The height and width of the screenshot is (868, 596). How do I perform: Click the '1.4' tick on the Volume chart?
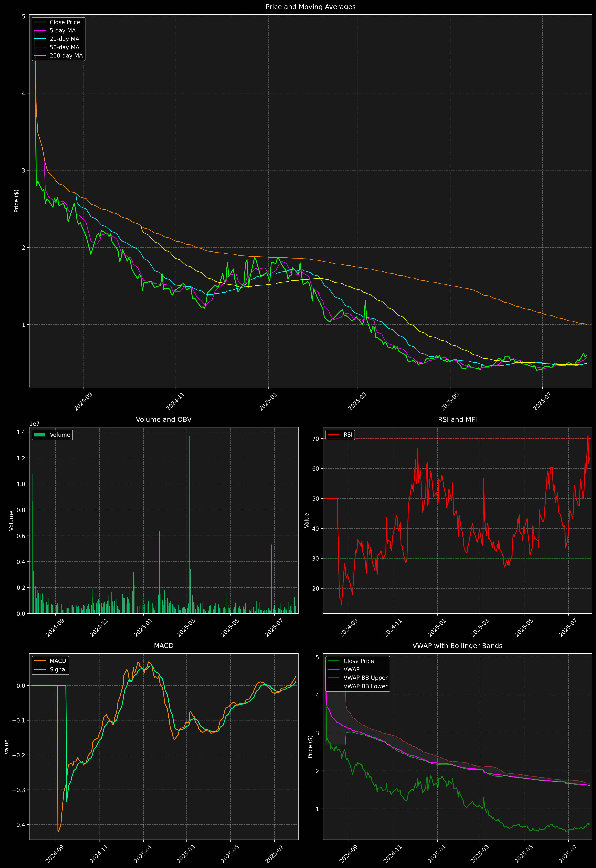pos(21,432)
